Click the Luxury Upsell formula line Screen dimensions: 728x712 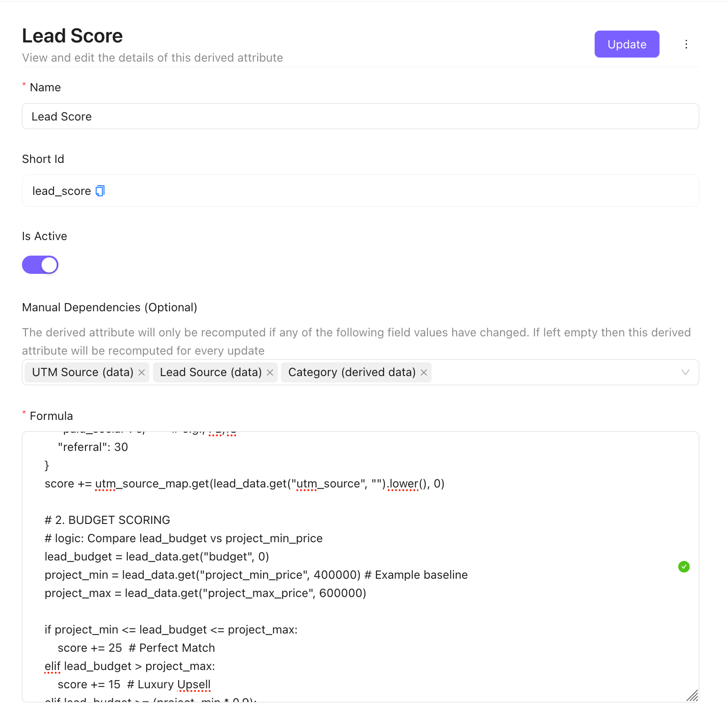[x=134, y=684]
